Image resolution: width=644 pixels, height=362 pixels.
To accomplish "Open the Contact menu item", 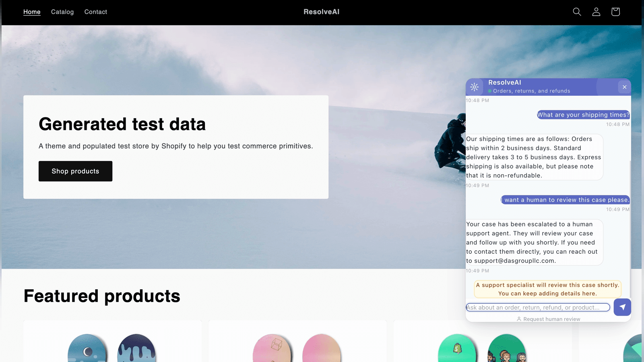I will [96, 12].
